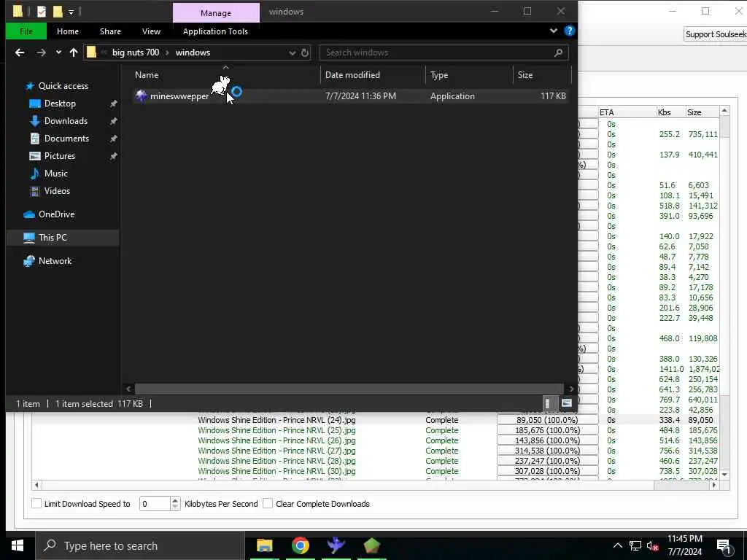
Task: Select the Manage contextual tab
Action: click(216, 13)
